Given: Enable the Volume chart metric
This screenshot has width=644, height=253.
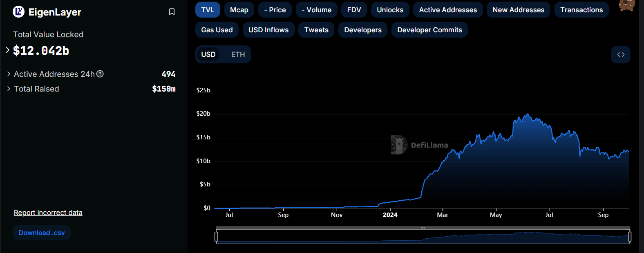Looking at the screenshot, I should pos(317,10).
